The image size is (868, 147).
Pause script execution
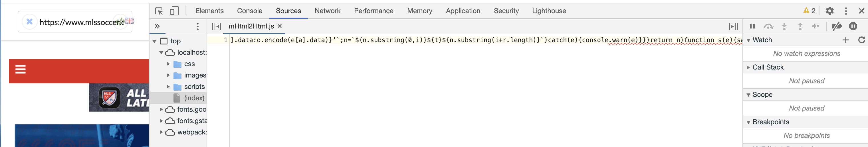752,26
